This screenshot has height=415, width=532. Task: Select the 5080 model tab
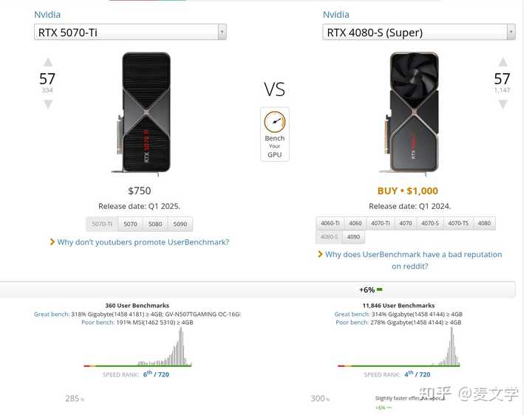(155, 224)
